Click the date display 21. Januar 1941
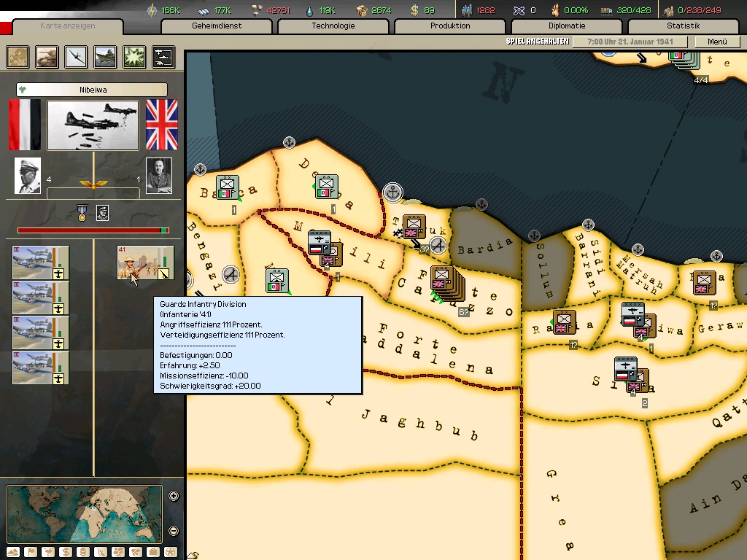Viewport: 747px width, 560px height. click(x=632, y=42)
